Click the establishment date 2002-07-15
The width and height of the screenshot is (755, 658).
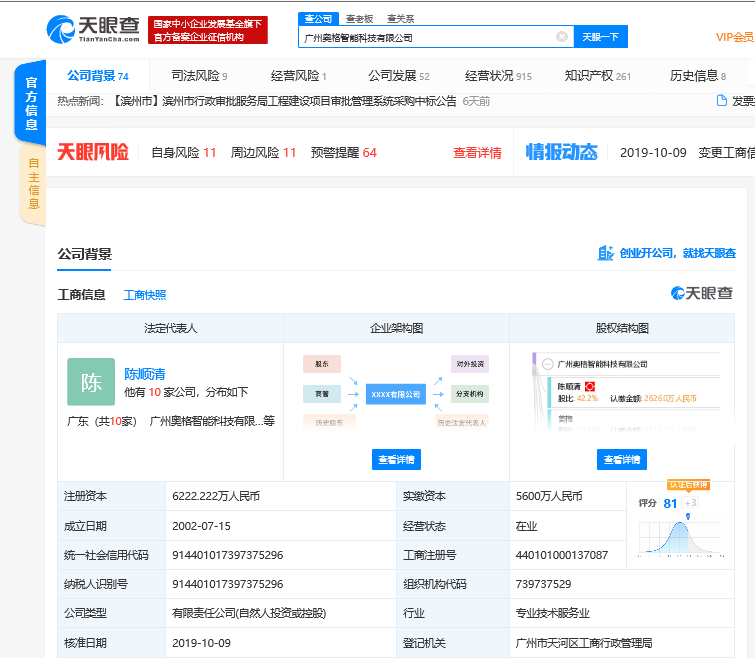[x=201, y=526]
